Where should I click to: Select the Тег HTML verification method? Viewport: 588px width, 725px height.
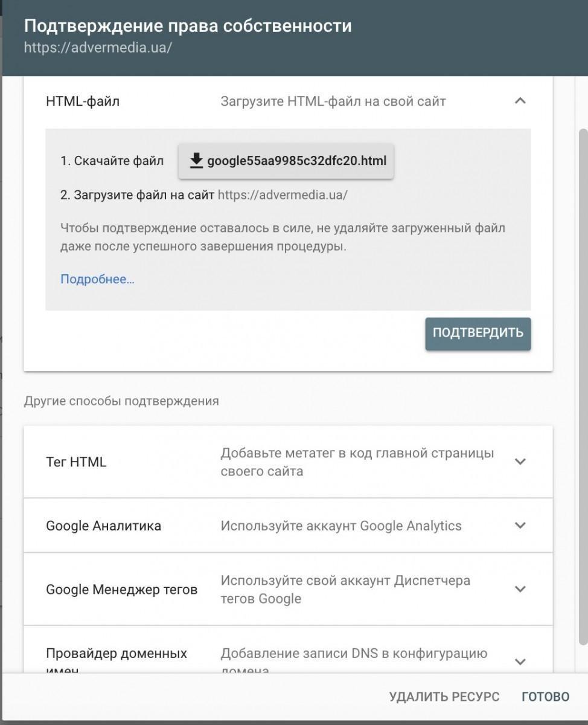click(76, 462)
